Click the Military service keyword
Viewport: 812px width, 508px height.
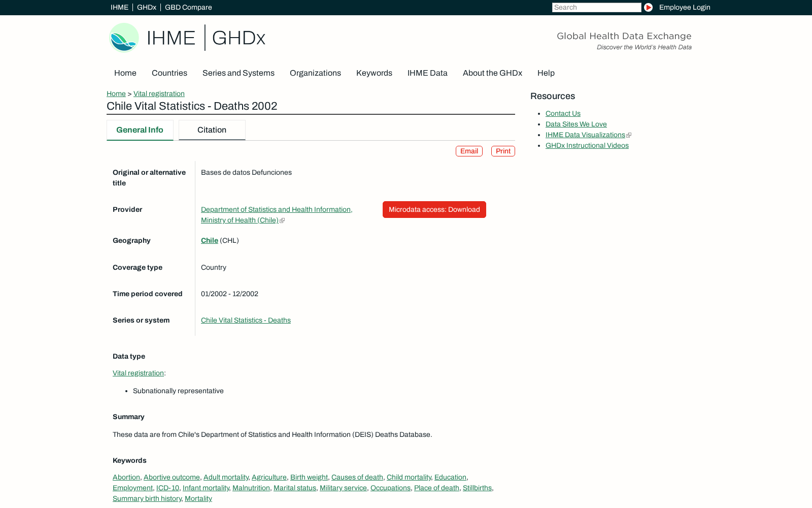point(343,488)
